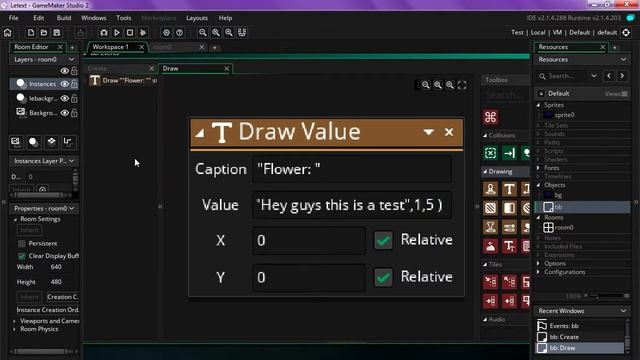Zoom out in main toolbar
The width and height of the screenshot is (640, 360).
tap(202, 33)
